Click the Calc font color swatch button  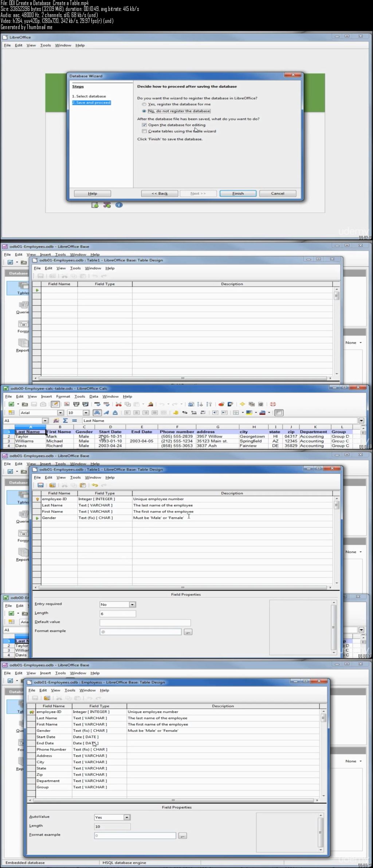263,413
